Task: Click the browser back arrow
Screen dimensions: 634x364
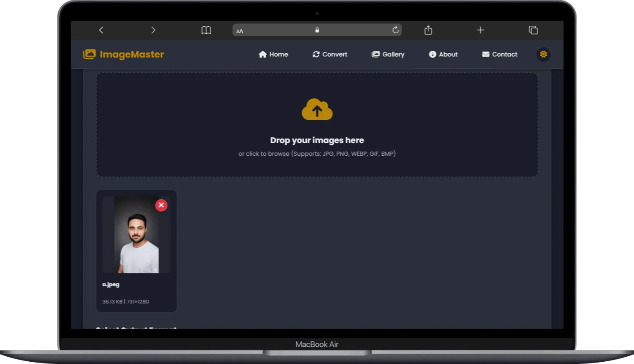Action: [x=101, y=30]
